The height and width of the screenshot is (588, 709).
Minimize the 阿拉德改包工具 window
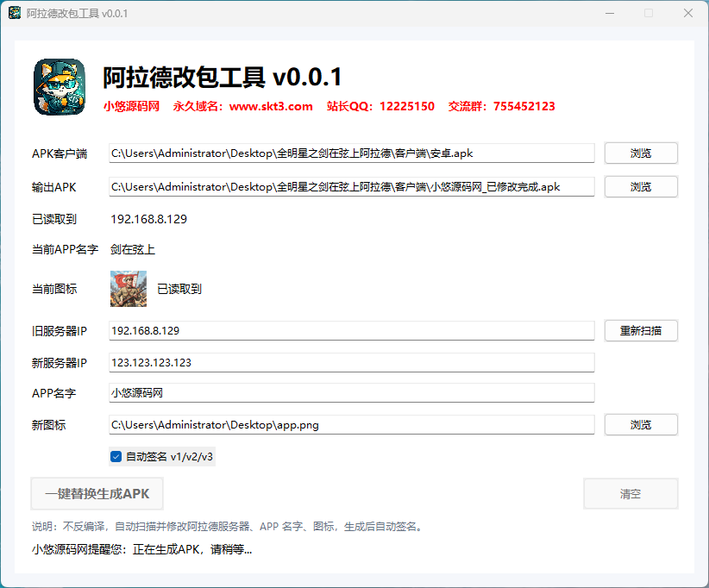point(610,13)
